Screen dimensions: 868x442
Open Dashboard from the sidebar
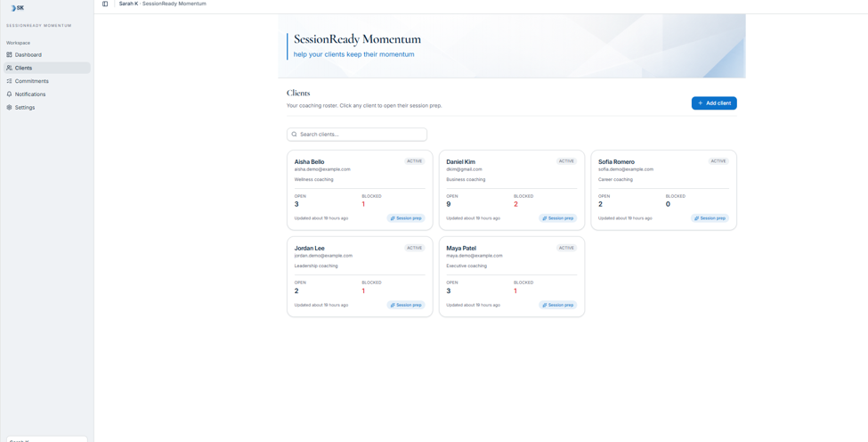point(46,55)
